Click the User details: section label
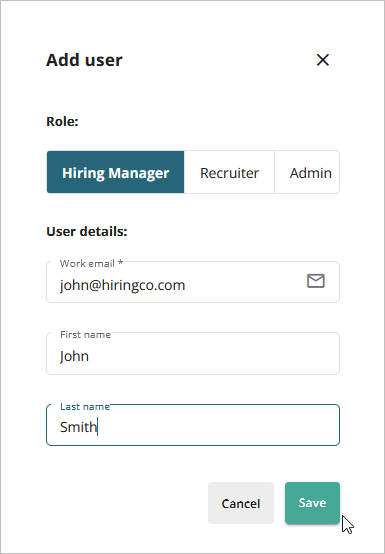 87,232
